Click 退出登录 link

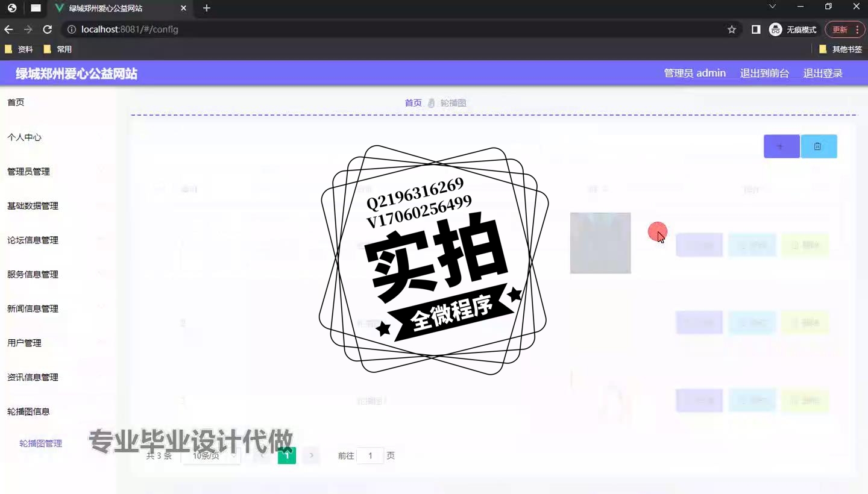[823, 73]
